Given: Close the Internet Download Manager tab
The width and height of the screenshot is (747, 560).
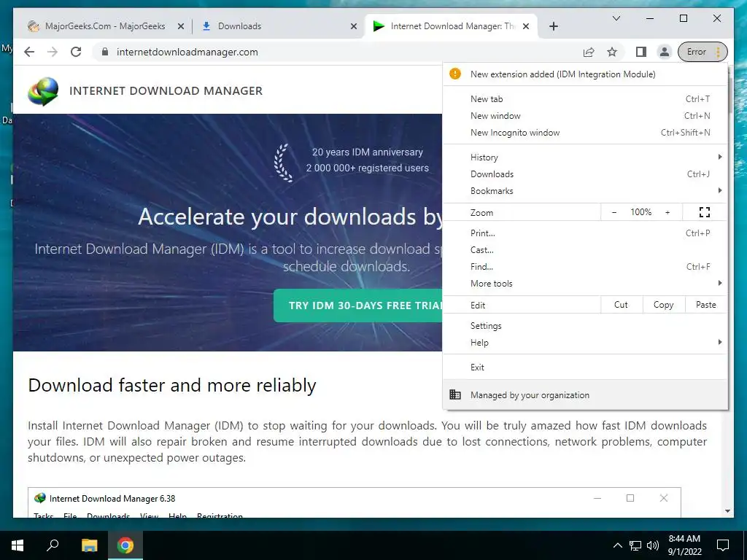Looking at the screenshot, I should pyautogui.click(x=526, y=26).
